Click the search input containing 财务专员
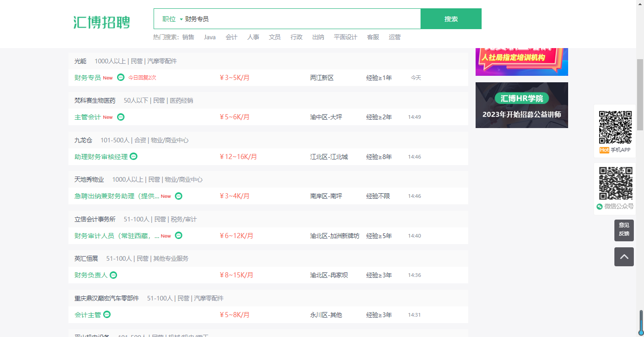The image size is (644, 337). point(302,19)
